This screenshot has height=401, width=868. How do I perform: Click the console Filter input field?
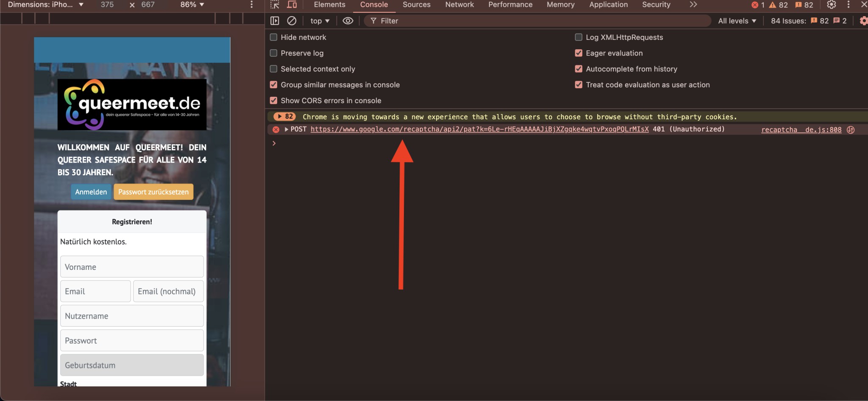[x=538, y=21]
